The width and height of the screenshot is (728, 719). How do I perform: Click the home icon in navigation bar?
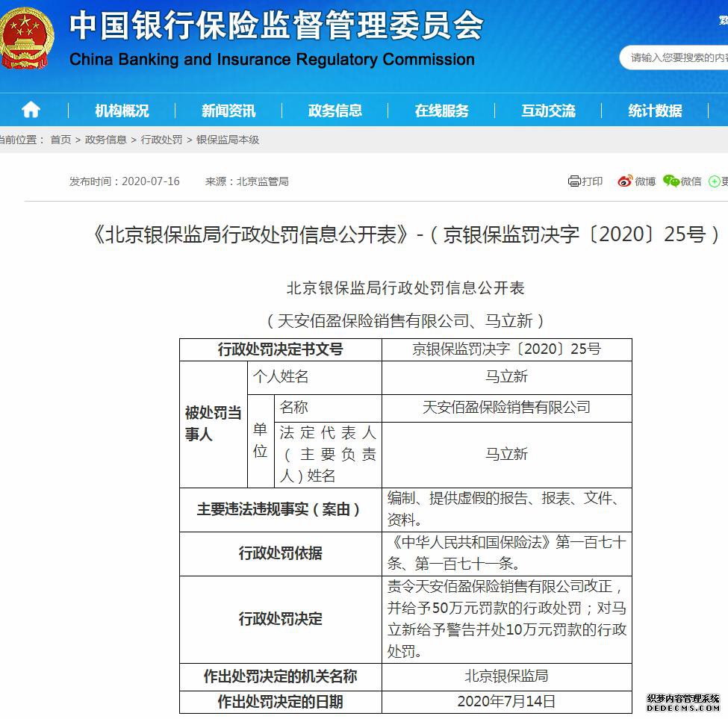(31, 110)
